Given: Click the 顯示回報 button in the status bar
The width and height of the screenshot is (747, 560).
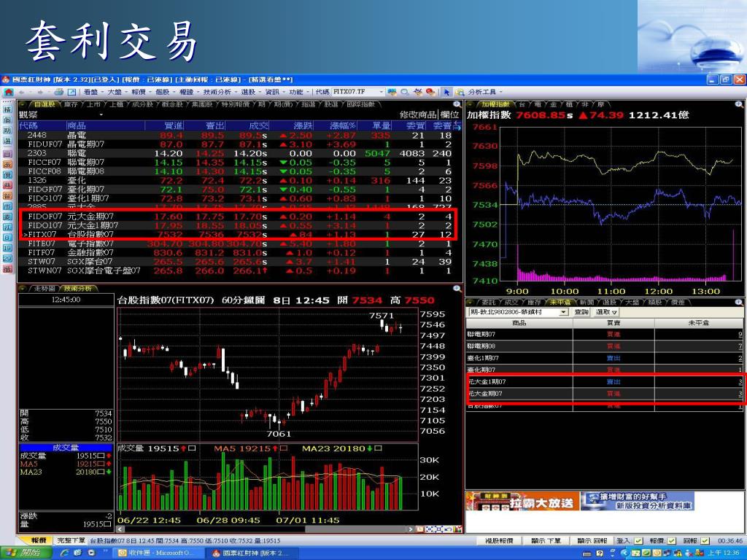Looking at the screenshot, I should point(592,541).
